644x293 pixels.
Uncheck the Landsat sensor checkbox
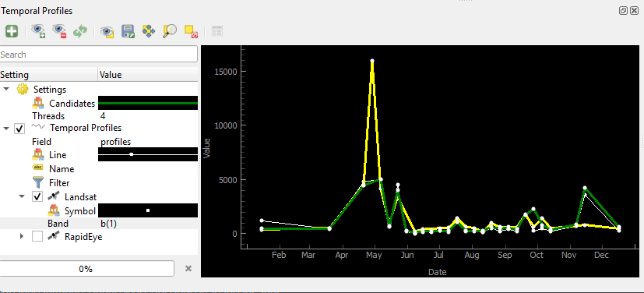click(37, 197)
